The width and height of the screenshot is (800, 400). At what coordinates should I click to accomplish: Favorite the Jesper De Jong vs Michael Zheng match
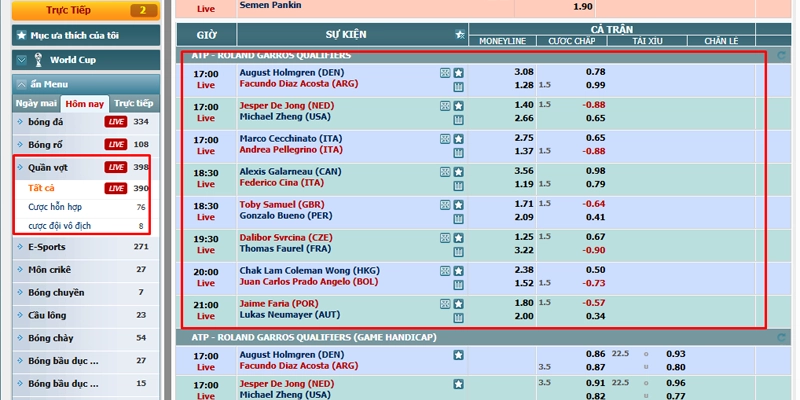coord(459,106)
